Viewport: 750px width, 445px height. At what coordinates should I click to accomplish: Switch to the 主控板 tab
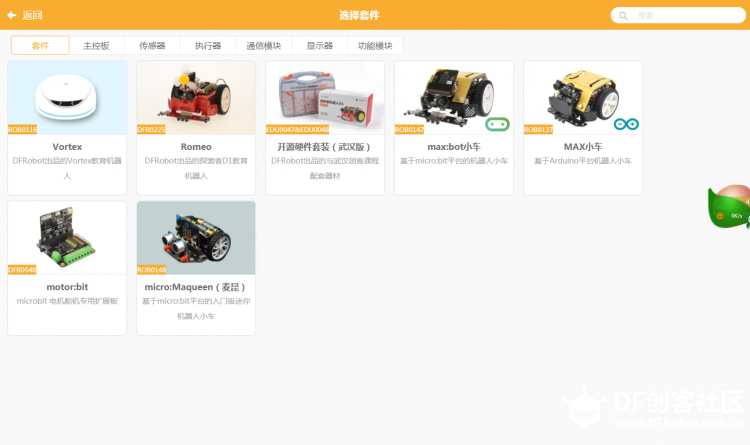click(96, 45)
